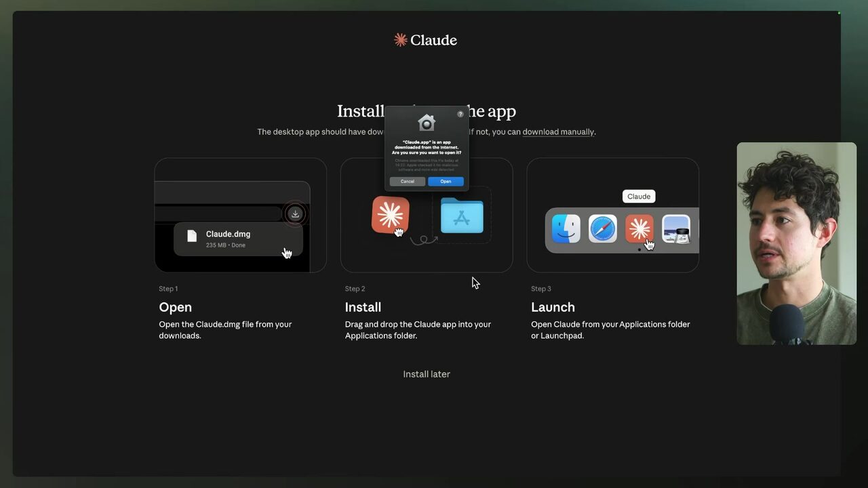
Task: Click the "Claude.dmg" file name text
Action: pos(228,234)
